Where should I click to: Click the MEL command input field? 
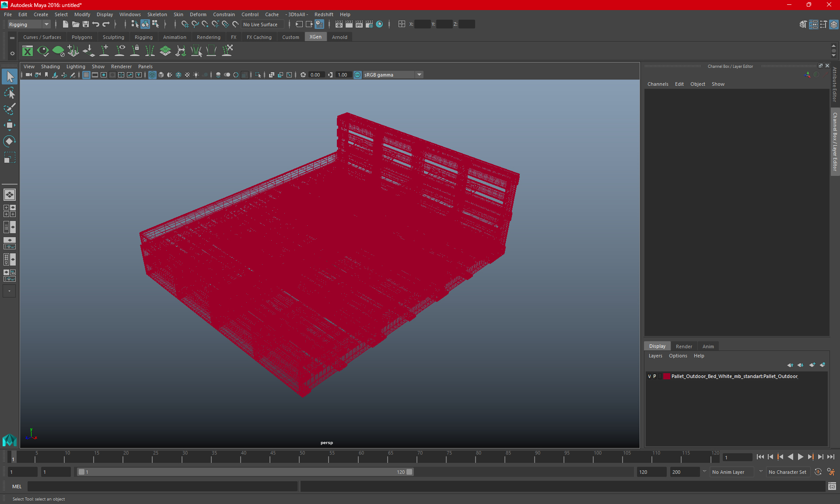(x=162, y=486)
